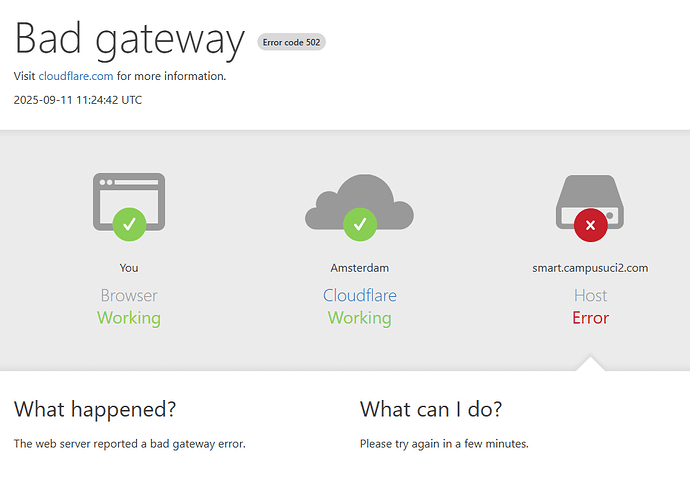This screenshot has width=690, height=485.
Task: Click the Bad gateway heading
Action: [129, 39]
